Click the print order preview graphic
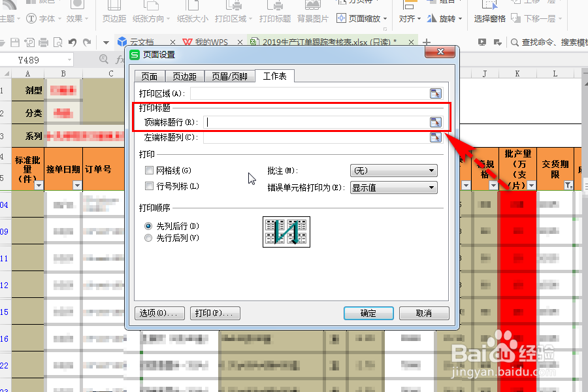This screenshot has width=588, height=392. coord(286,231)
